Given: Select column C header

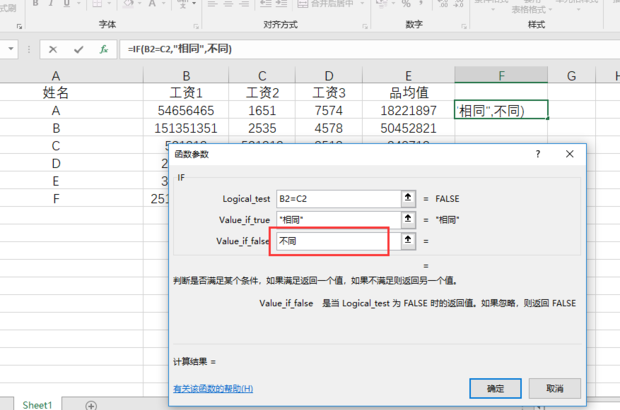Looking at the screenshot, I should [x=262, y=75].
